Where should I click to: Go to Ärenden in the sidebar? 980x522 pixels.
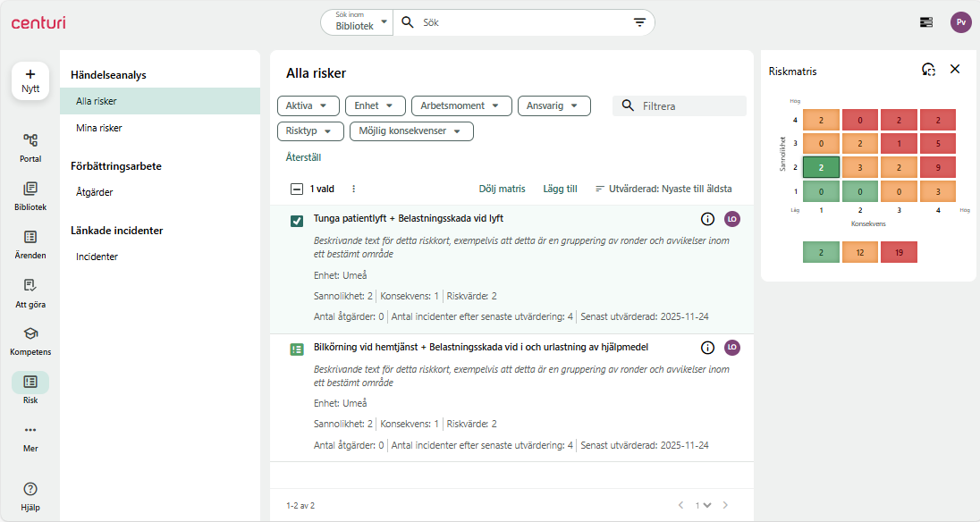[30, 237]
